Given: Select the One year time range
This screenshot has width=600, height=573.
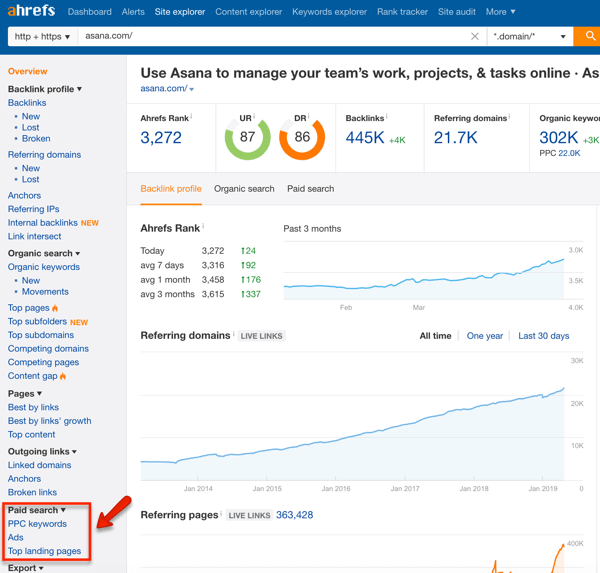Looking at the screenshot, I should coord(484,336).
